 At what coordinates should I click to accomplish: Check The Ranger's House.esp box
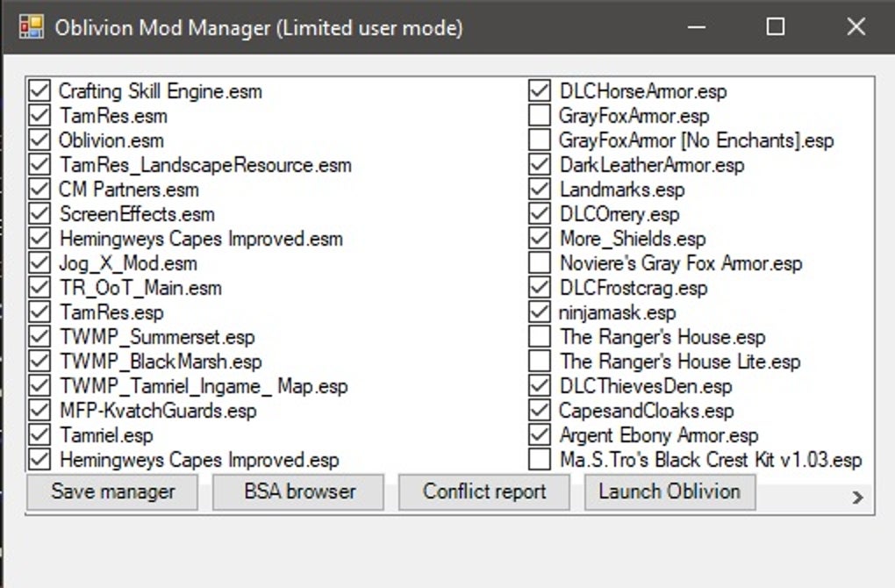[x=540, y=337]
